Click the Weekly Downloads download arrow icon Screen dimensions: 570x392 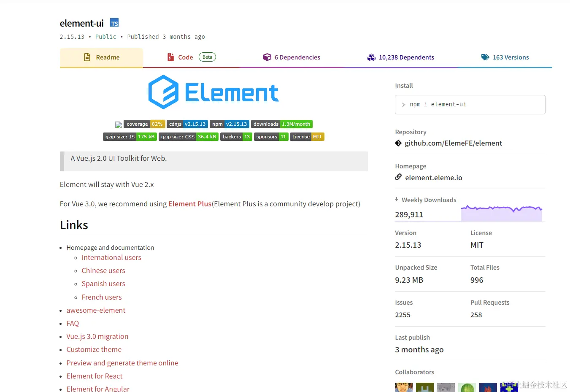point(397,200)
